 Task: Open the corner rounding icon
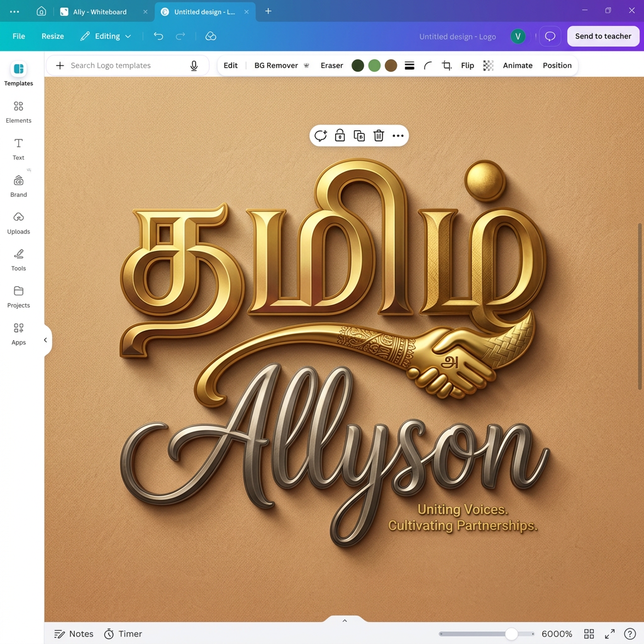pyautogui.click(x=428, y=65)
